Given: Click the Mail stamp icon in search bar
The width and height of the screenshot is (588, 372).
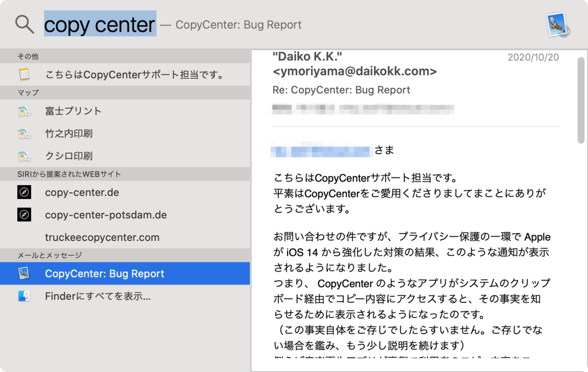Looking at the screenshot, I should pos(559,25).
